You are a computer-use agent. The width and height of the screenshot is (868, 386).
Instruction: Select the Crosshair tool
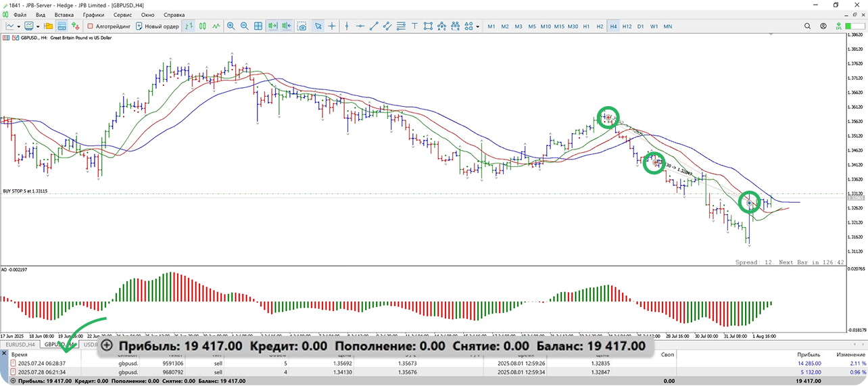pyautogui.click(x=331, y=26)
